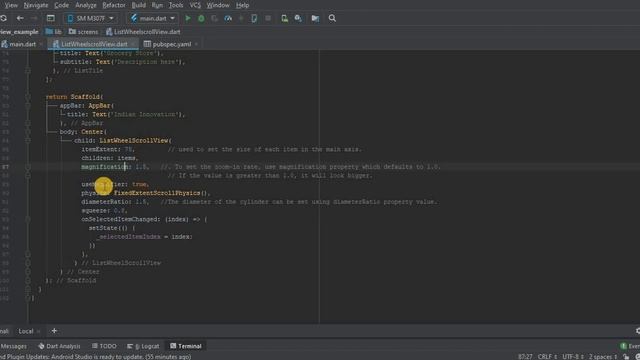Start debugging with the Debug bug icon
Screen dimensions: 640x360
tap(201, 18)
